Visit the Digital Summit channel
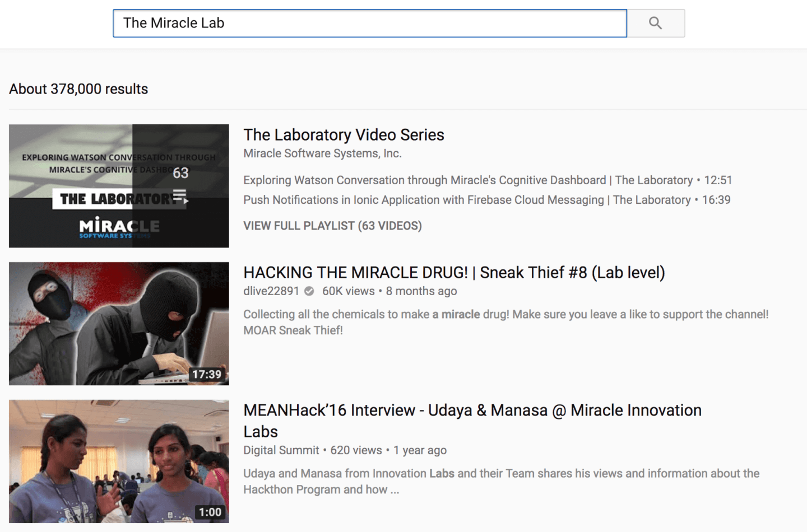 tap(281, 450)
